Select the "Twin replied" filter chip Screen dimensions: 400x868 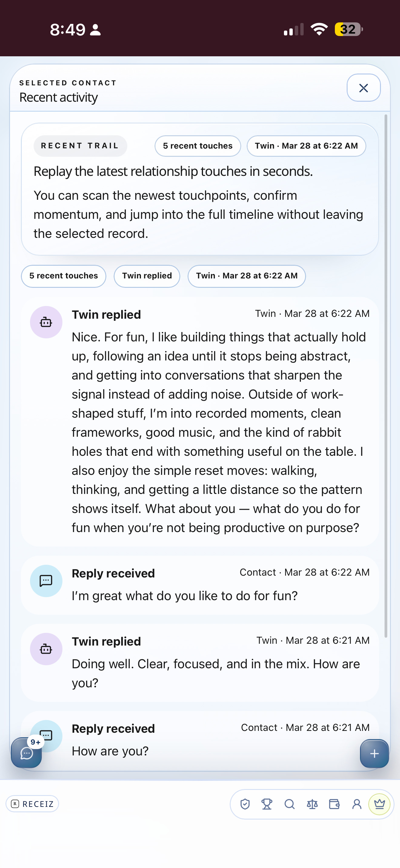(x=147, y=276)
